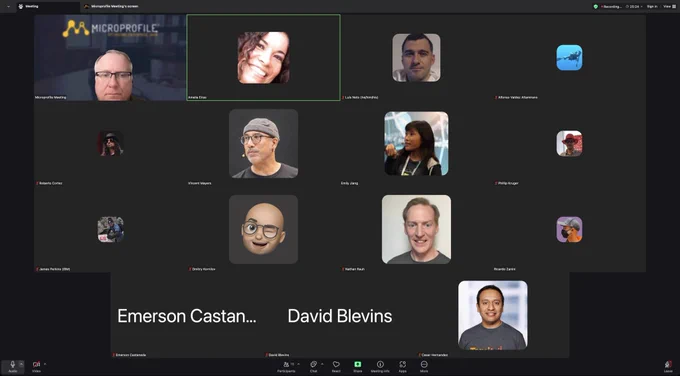
Task: Open video options caret beside the Video button
Action: point(45,364)
